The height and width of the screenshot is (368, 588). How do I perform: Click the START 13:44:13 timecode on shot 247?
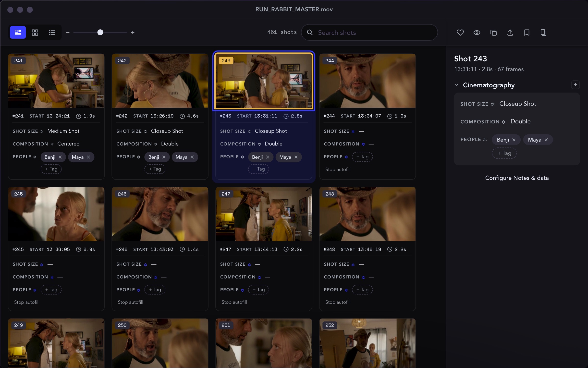(257, 250)
